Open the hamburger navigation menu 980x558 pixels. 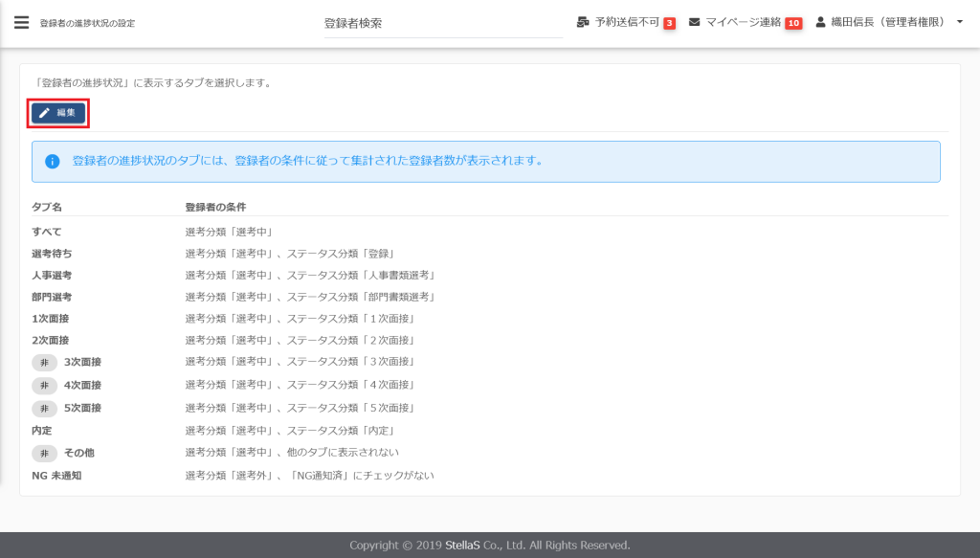tap(21, 22)
